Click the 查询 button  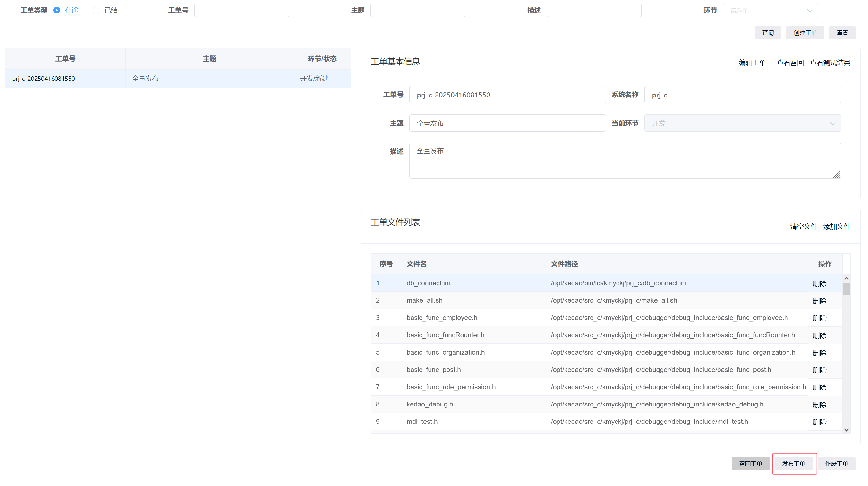click(768, 33)
